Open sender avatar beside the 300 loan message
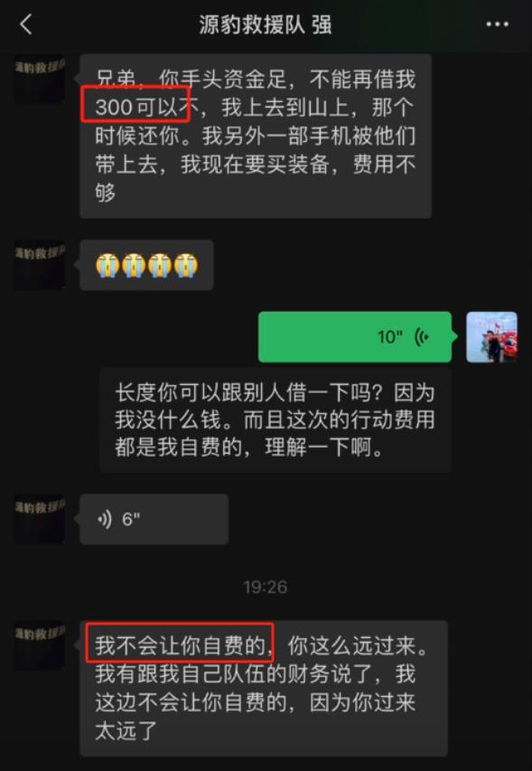Viewport: 532px width, 771px height. [x=40, y=79]
